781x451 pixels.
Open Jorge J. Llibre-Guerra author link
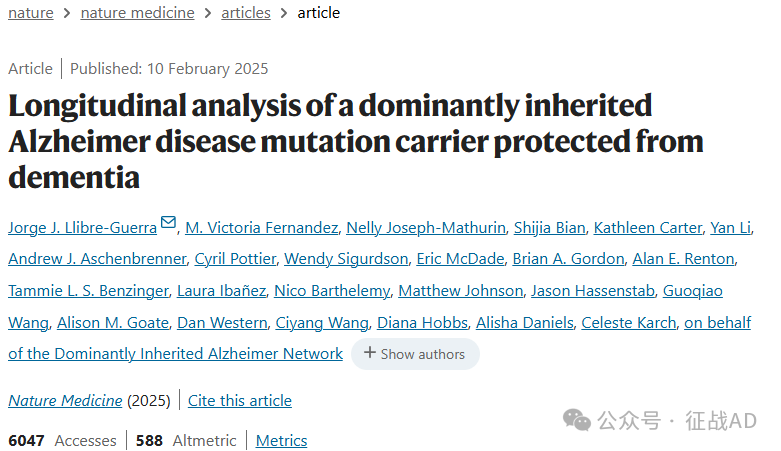83,228
